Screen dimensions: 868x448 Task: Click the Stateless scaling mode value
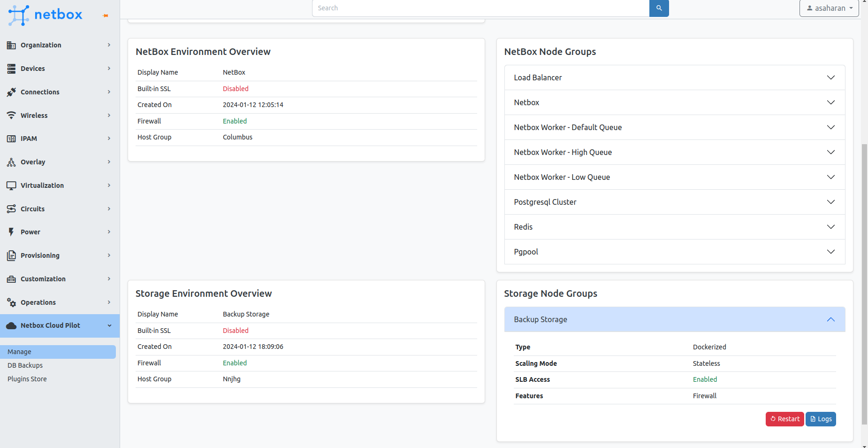pos(706,363)
